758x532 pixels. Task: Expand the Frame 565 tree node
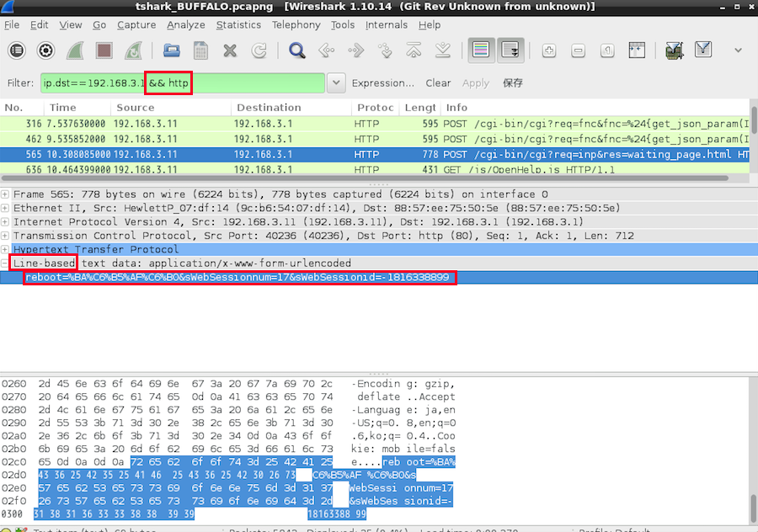click(5, 194)
